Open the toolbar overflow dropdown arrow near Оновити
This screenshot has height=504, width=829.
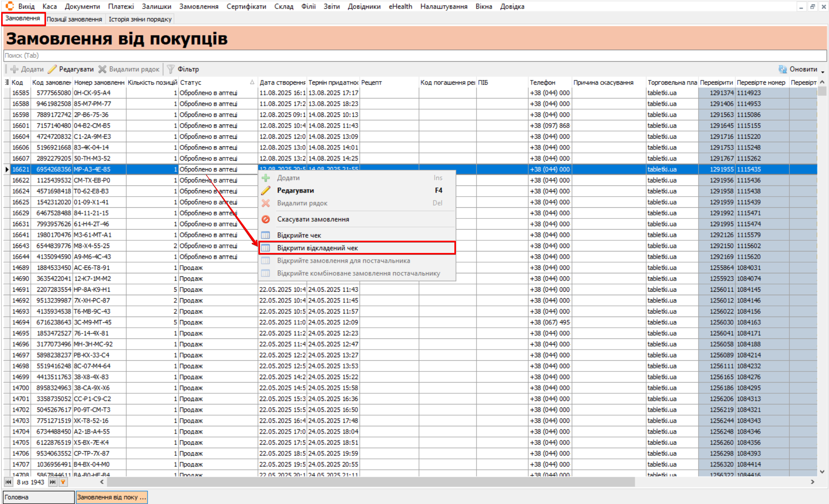tap(823, 71)
